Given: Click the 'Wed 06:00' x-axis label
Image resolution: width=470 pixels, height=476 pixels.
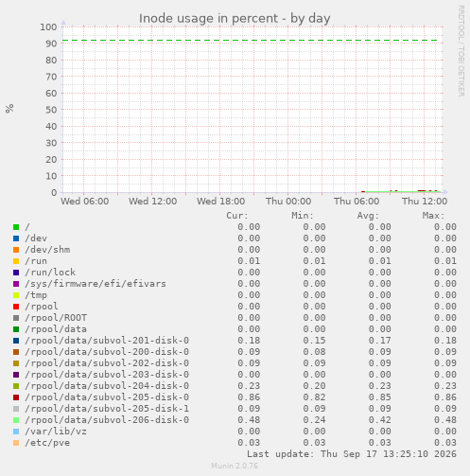Looking at the screenshot, I should [85, 202].
